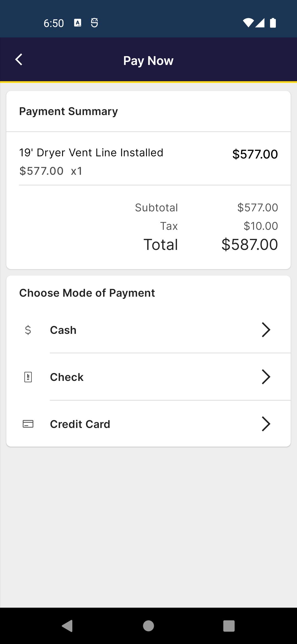The image size is (297, 644).
Task: Select Cash as payment mode
Action: point(148,330)
